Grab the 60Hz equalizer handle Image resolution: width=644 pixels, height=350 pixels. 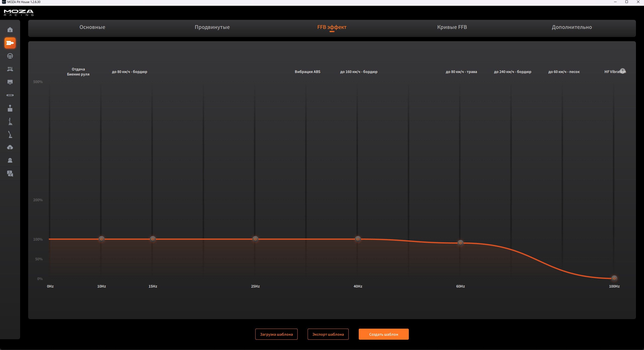tap(460, 243)
